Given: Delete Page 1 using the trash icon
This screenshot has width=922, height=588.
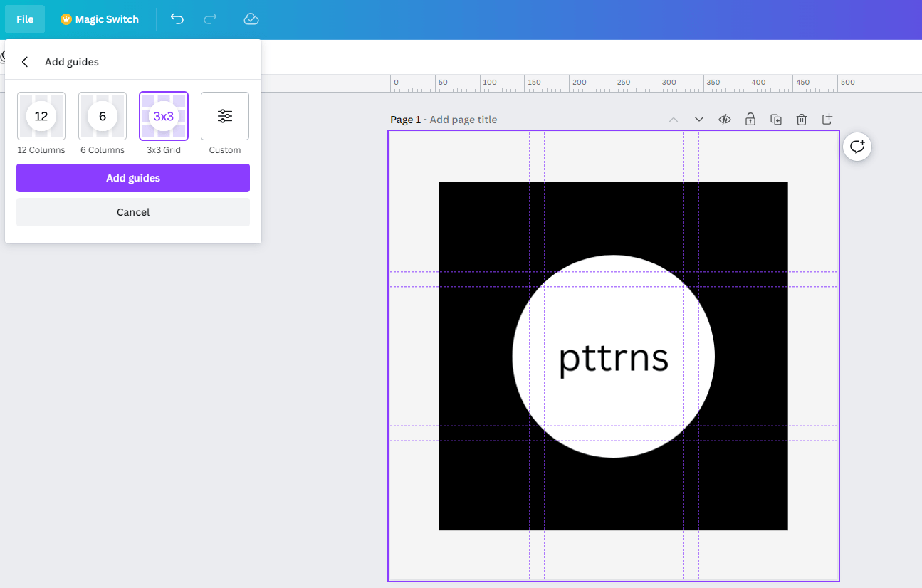Looking at the screenshot, I should (801, 119).
